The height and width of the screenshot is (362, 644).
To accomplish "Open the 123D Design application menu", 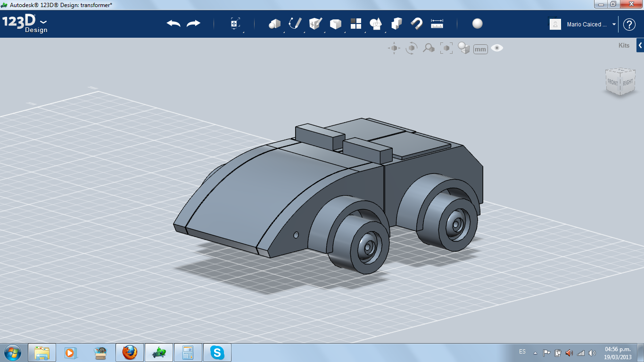I will point(25,24).
